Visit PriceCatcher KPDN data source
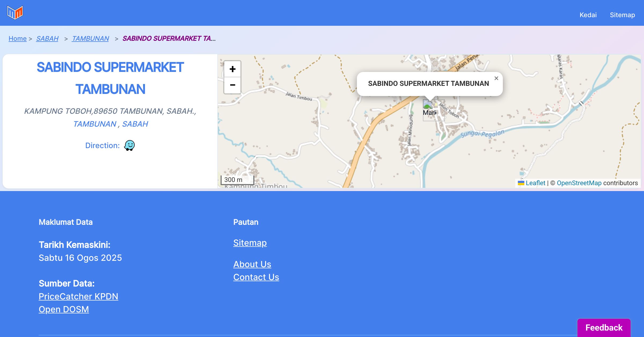The width and height of the screenshot is (644, 337). 78,296
